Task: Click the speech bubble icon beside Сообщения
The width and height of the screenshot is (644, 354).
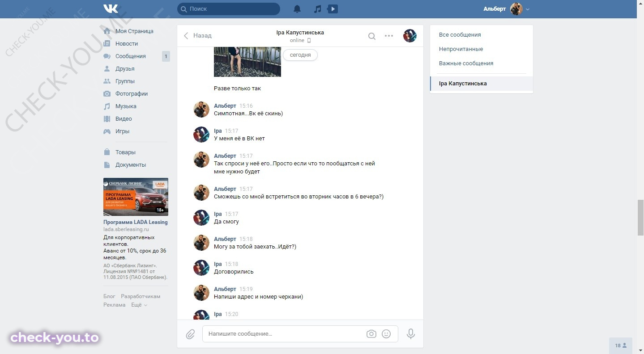Action: [x=107, y=56]
